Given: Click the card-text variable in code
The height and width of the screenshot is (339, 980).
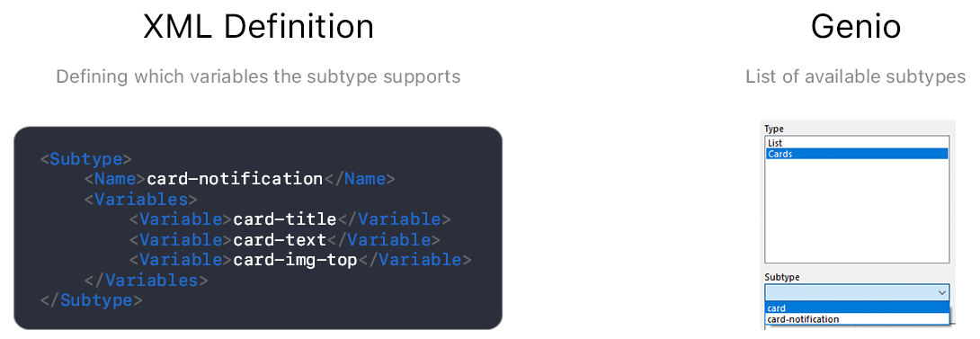Looking at the screenshot, I should click(x=280, y=239).
